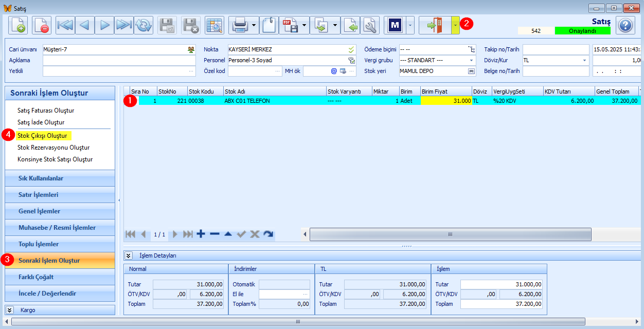
Task: Open the Sonraki İşlem Oluştur section
Action: (60, 261)
